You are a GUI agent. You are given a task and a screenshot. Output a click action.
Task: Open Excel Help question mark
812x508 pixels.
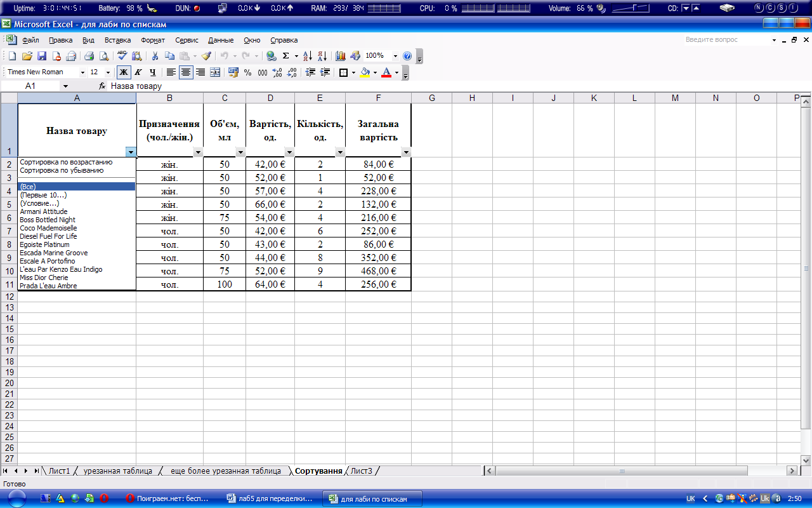coord(407,56)
